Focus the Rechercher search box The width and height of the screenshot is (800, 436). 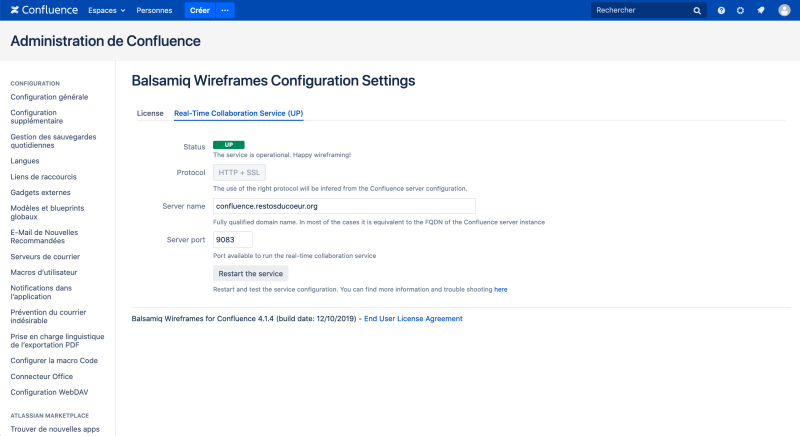(640, 10)
